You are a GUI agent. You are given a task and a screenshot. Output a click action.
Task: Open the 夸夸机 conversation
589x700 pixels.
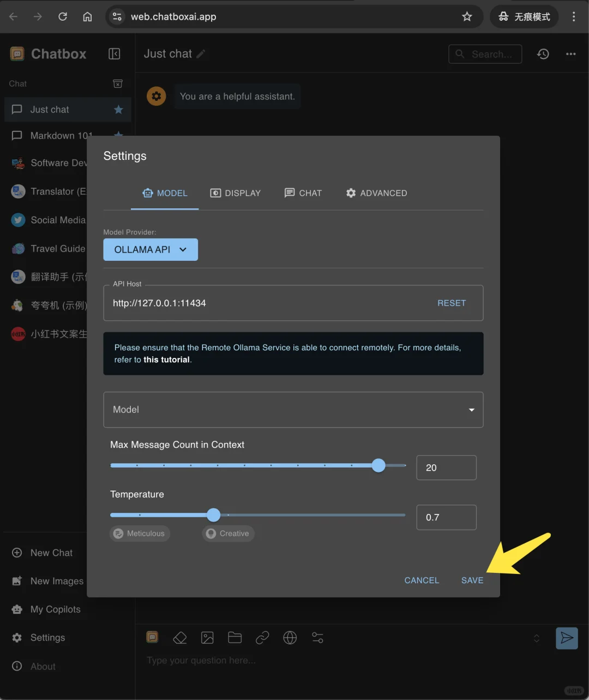click(x=46, y=305)
